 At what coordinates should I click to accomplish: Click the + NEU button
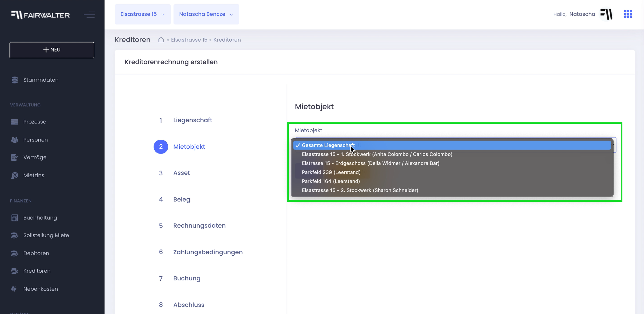click(52, 50)
